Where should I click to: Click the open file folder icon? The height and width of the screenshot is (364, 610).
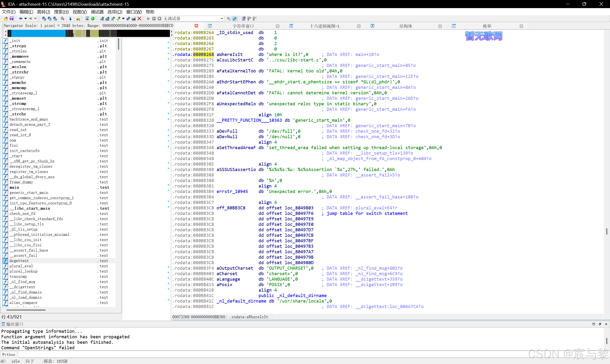coord(6,19)
